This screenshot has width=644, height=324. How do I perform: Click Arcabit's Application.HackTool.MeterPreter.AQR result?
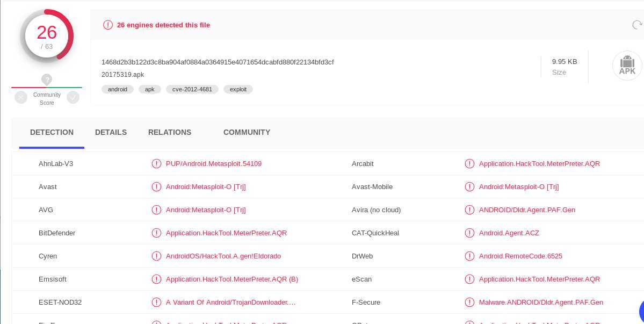(539, 163)
